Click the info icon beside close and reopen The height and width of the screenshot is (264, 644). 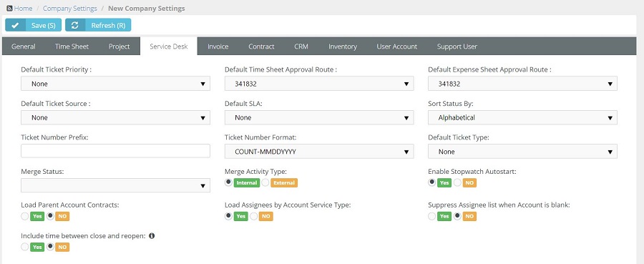(x=152, y=236)
